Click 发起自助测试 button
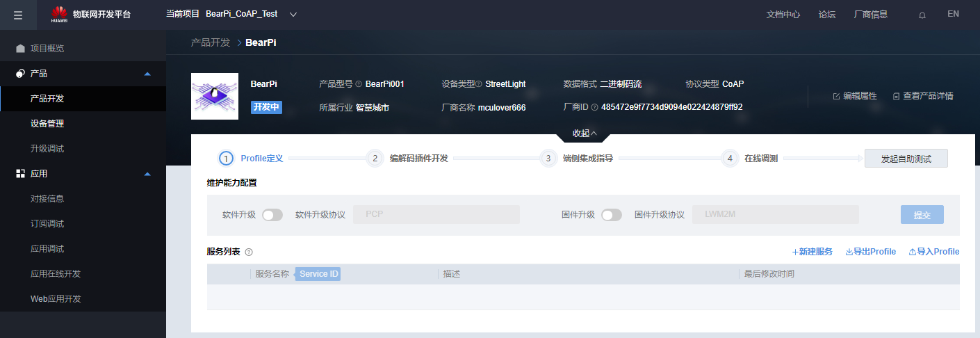The image size is (980, 338). tap(906, 159)
